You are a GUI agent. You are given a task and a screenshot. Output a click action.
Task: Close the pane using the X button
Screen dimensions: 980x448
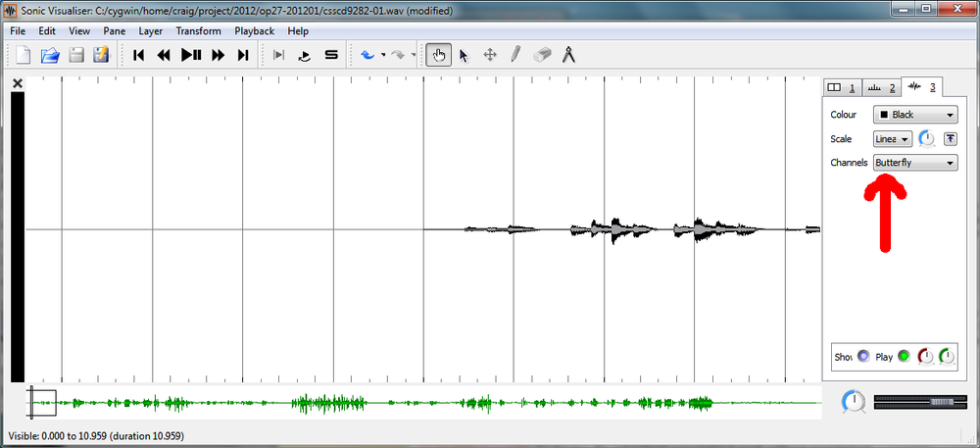point(18,84)
